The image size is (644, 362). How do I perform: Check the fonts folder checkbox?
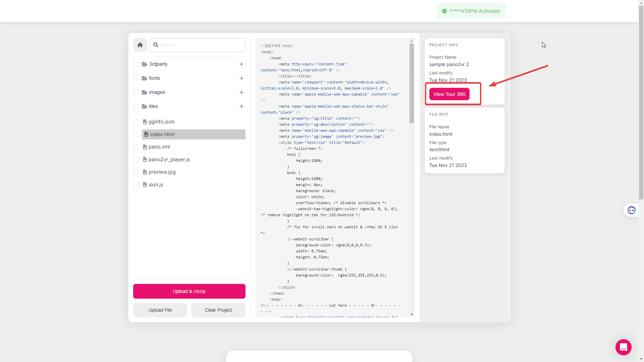[136, 78]
